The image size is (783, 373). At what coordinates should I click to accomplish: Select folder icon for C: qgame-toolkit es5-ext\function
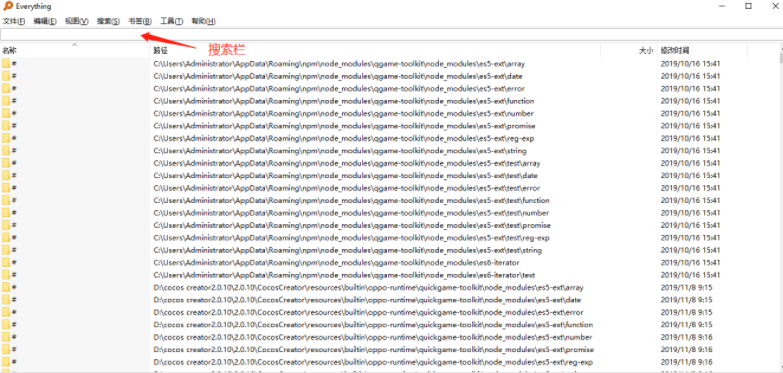point(6,101)
